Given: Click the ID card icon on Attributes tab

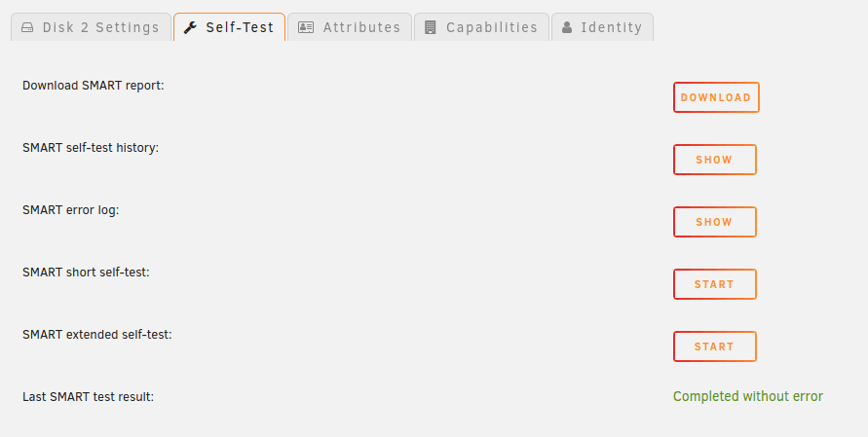Looking at the screenshot, I should (x=306, y=27).
